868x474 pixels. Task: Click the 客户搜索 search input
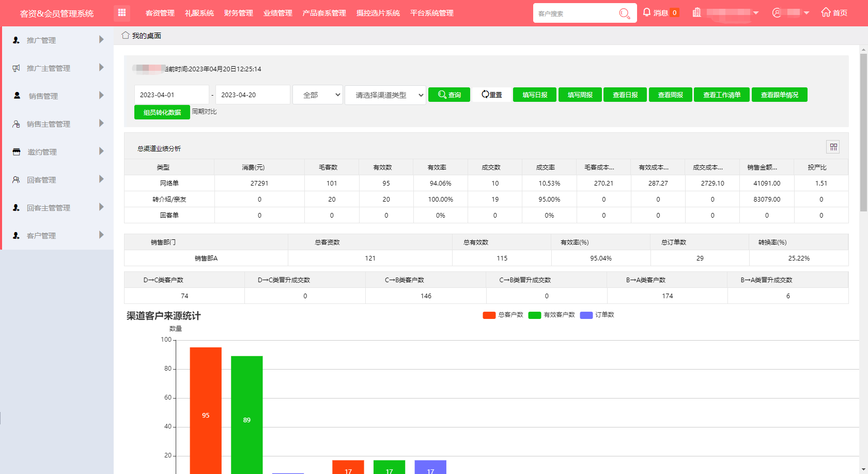tap(576, 13)
